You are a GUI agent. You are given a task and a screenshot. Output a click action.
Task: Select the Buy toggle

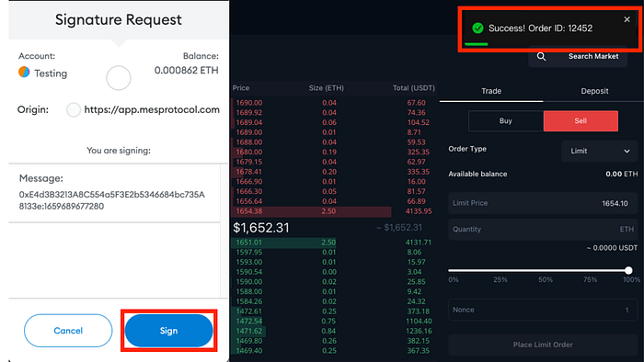click(x=506, y=121)
